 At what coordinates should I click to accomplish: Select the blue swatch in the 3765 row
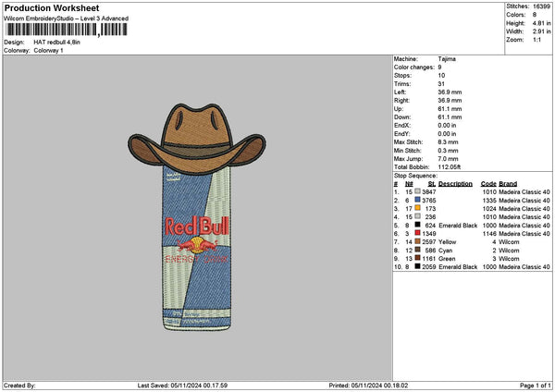[418, 200]
